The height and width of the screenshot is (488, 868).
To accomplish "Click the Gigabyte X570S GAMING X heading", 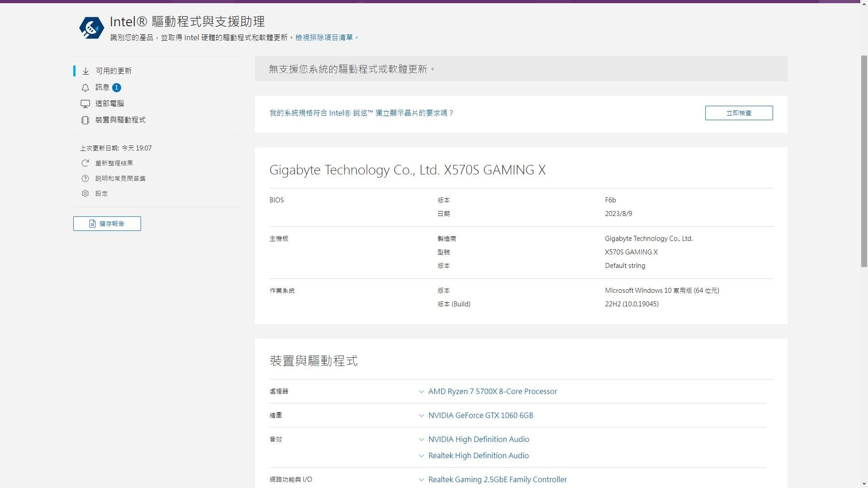I will point(407,170).
